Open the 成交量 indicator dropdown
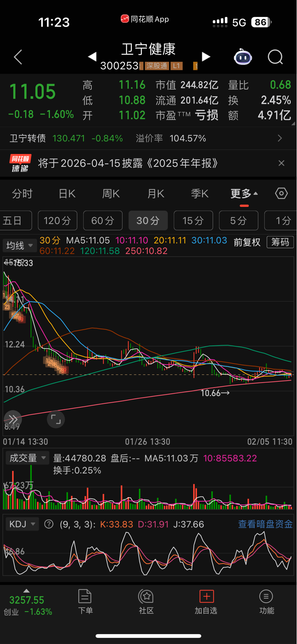Screen dimensions: 297x644 (27, 458)
